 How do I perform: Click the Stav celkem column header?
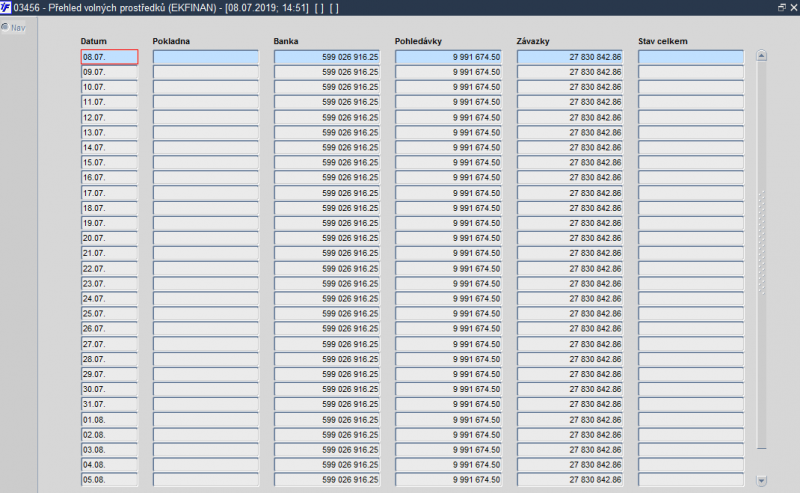(x=662, y=41)
